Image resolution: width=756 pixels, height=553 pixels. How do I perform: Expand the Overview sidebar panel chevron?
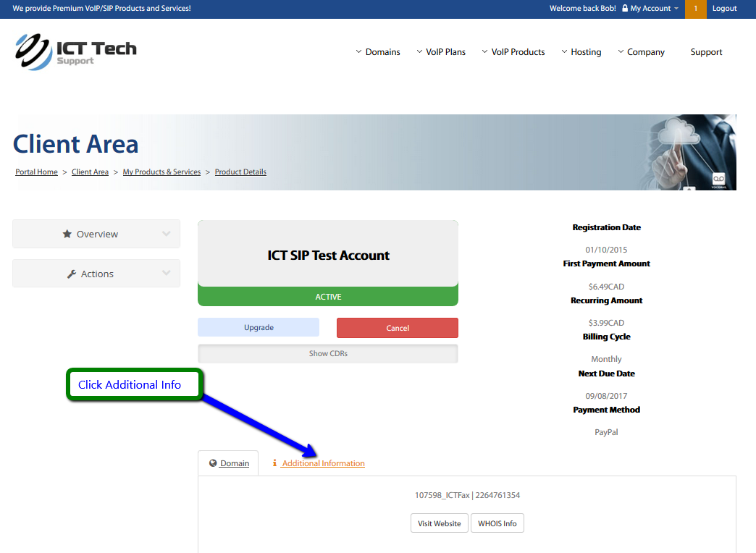coord(167,234)
